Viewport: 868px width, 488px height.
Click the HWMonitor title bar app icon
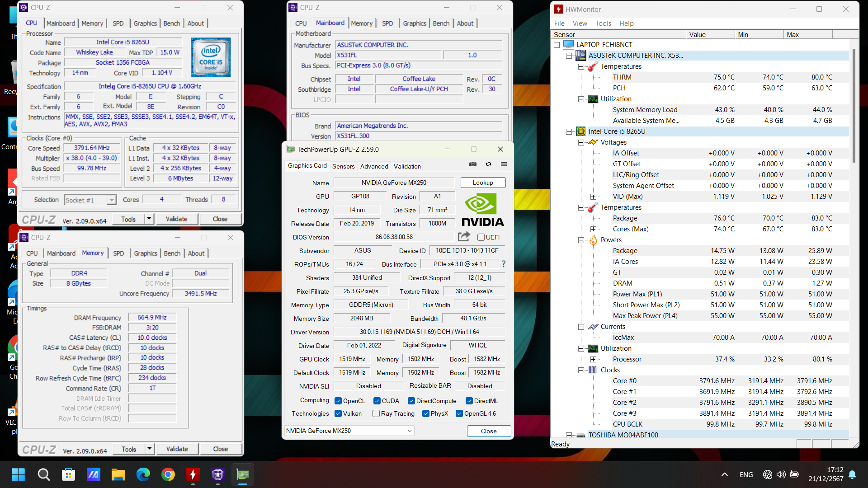[x=559, y=9]
